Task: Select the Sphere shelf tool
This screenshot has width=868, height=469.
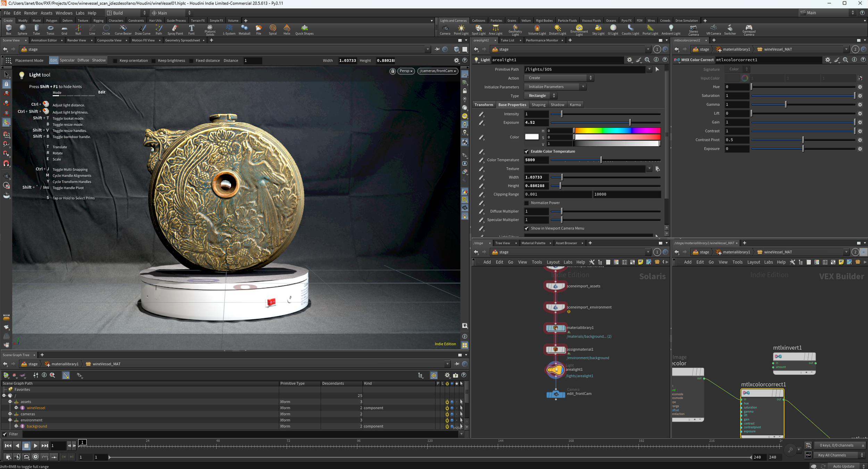Action: coord(22,29)
